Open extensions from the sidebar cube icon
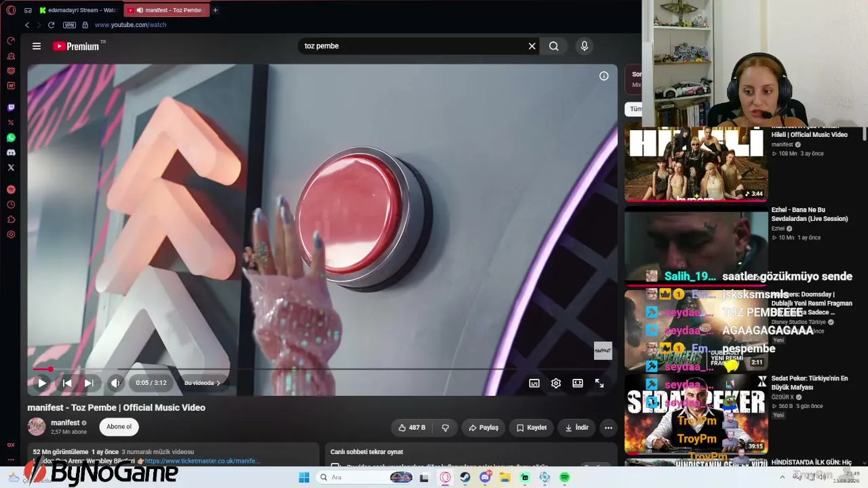 pyautogui.click(x=11, y=220)
